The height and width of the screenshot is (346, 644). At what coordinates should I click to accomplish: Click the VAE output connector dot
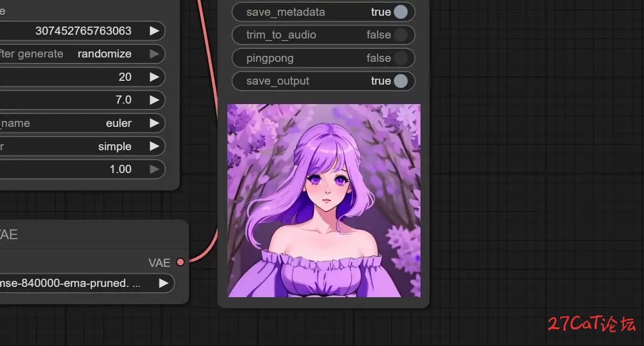(180, 262)
